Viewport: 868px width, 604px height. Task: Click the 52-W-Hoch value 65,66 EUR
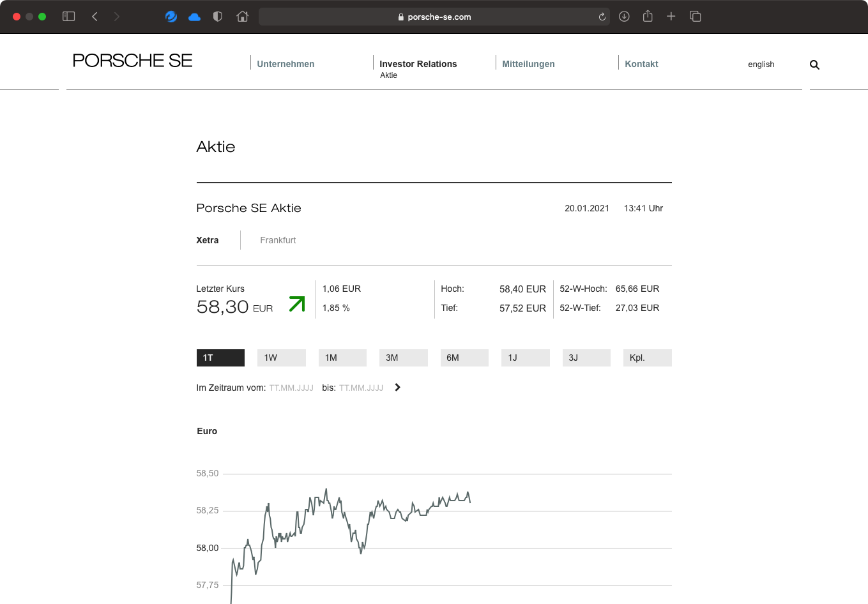637,289
